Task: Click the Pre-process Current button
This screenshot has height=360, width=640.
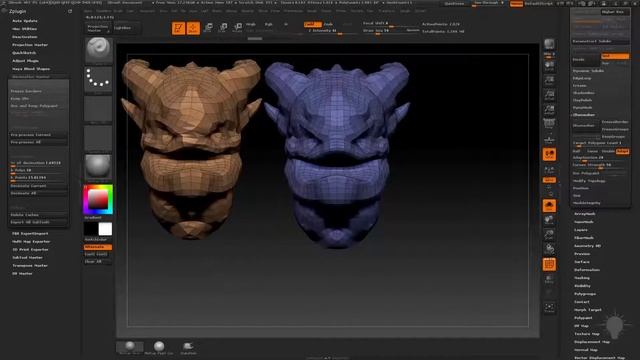Action: [38, 135]
